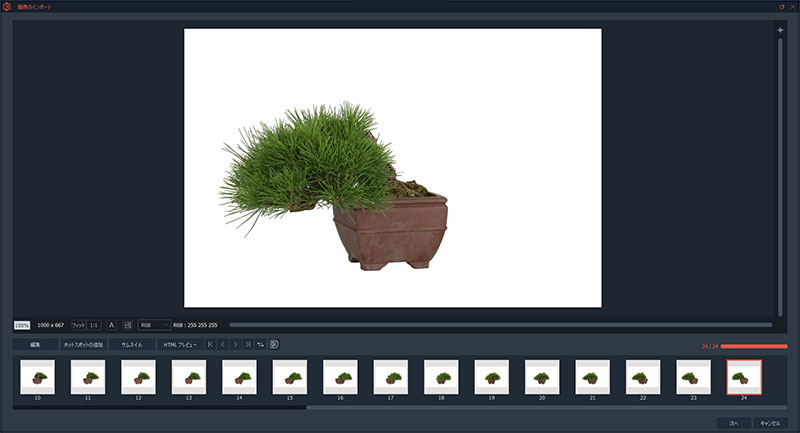Open the 編集 tab
This screenshot has width=800, height=433.
click(35, 345)
